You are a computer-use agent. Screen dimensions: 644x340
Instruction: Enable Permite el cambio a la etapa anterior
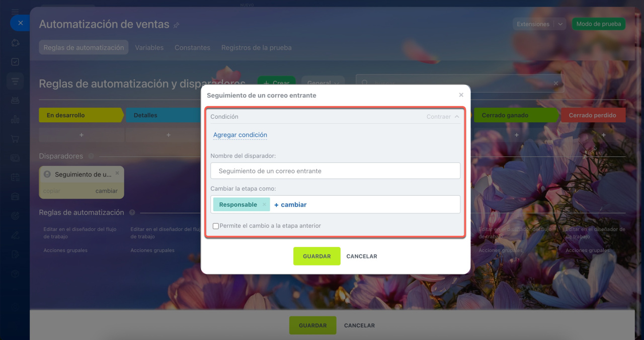pos(216,226)
